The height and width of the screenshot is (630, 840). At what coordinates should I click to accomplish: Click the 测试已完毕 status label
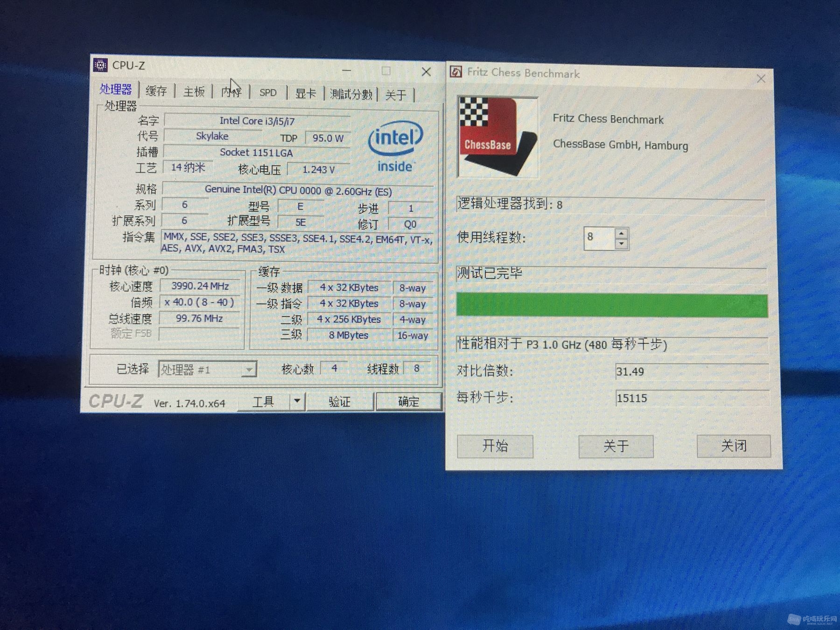point(490,273)
